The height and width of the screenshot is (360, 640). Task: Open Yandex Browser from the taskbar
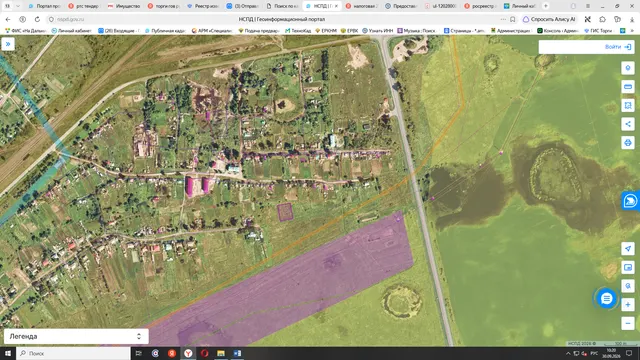pyautogui.click(x=188, y=353)
